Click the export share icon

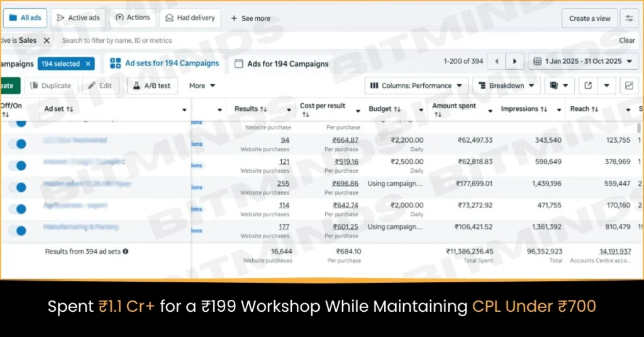click(589, 86)
